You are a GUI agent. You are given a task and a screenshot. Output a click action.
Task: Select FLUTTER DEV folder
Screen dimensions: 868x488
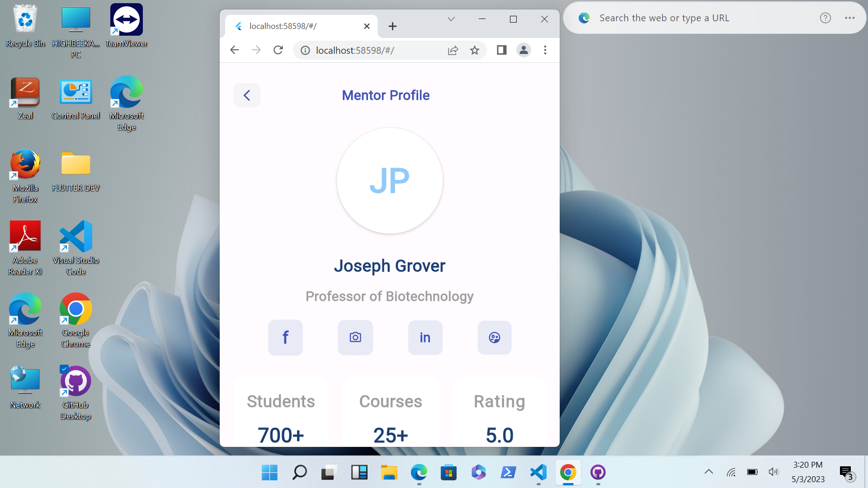coord(76,171)
